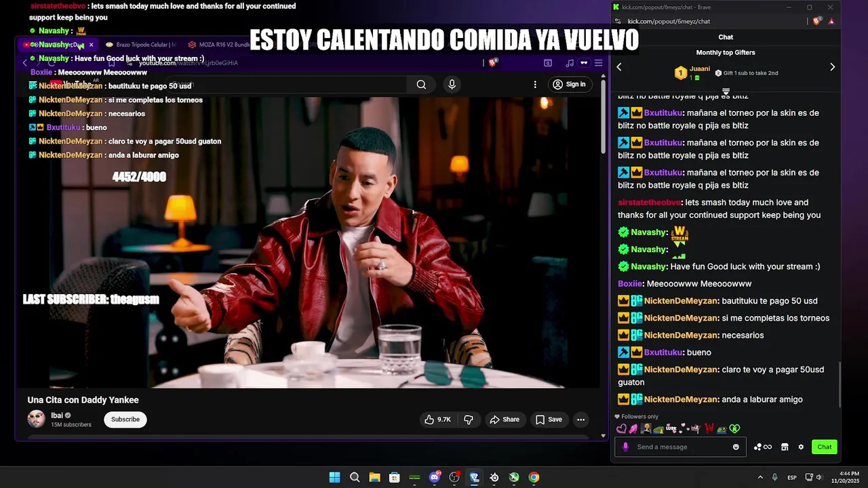Save the video to a playlist

[549, 420]
